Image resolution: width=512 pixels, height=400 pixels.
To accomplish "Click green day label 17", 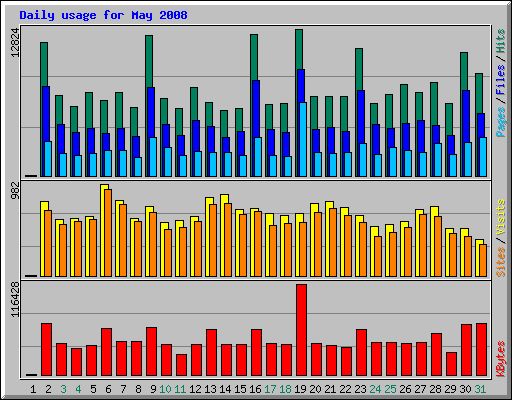I will click(x=270, y=389).
